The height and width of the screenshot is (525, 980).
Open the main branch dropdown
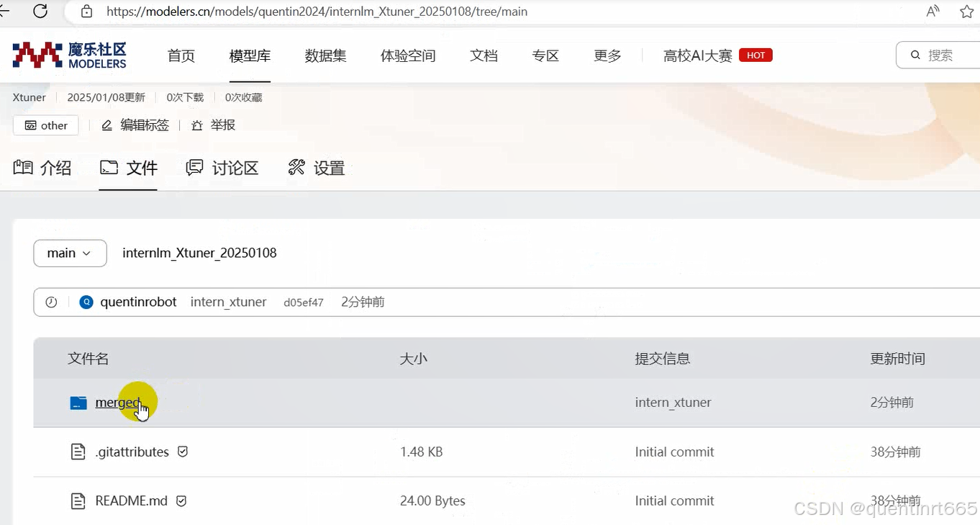point(70,253)
